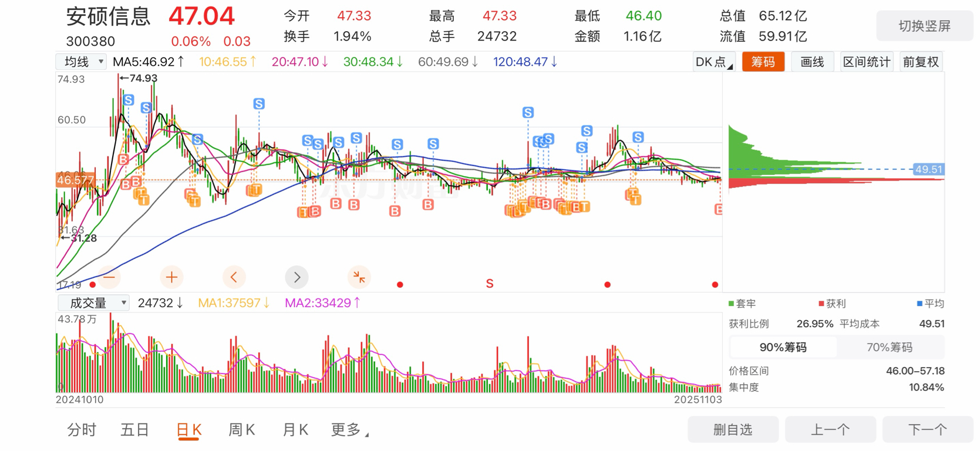Click the MA1:37597 volume average

pyautogui.click(x=234, y=303)
